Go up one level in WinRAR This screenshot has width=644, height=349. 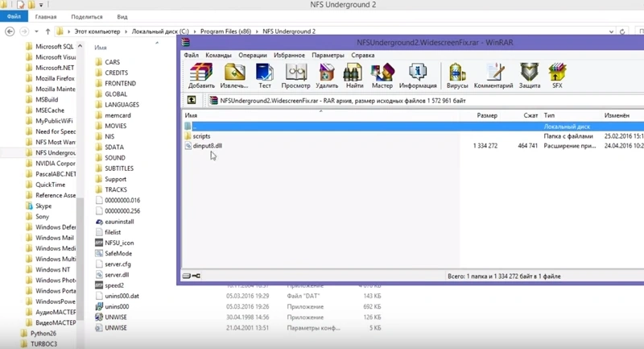click(192, 100)
